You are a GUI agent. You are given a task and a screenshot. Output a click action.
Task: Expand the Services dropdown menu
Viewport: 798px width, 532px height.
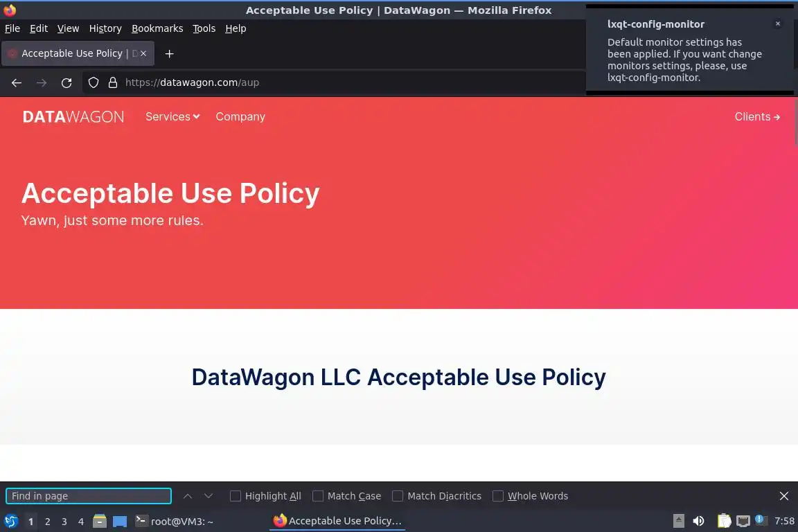point(172,116)
